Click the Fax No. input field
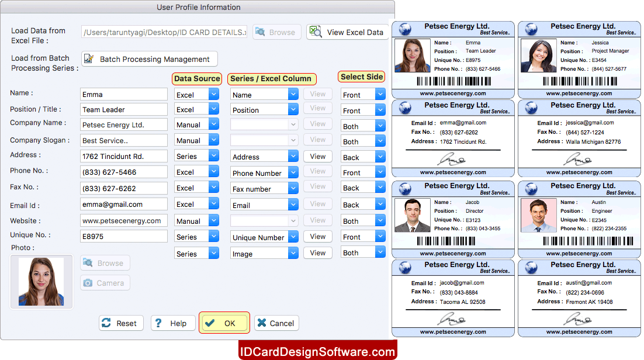The height and width of the screenshot is (360, 644). (124, 188)
